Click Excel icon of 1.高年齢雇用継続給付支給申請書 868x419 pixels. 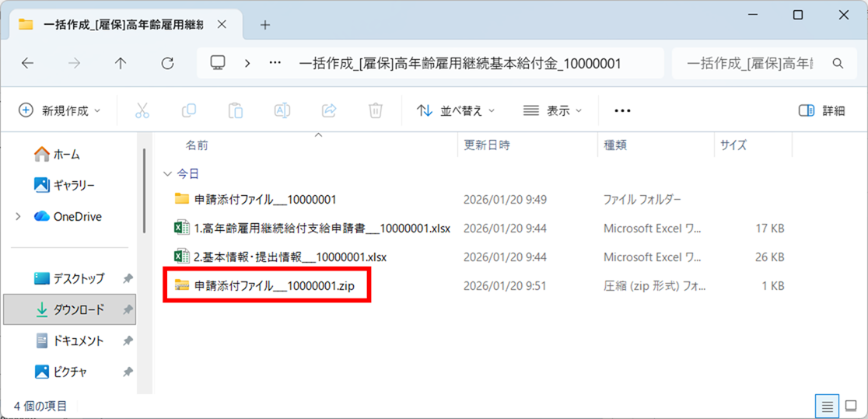181,228
